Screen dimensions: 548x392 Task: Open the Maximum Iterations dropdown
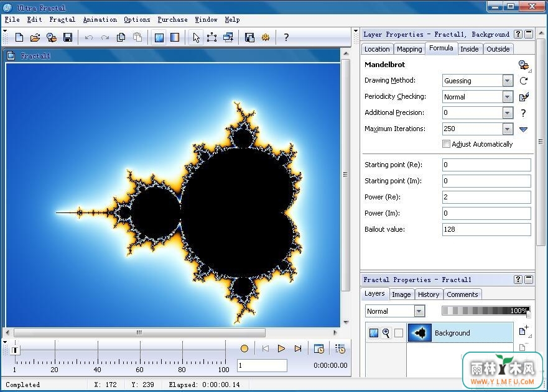point(508,129)
